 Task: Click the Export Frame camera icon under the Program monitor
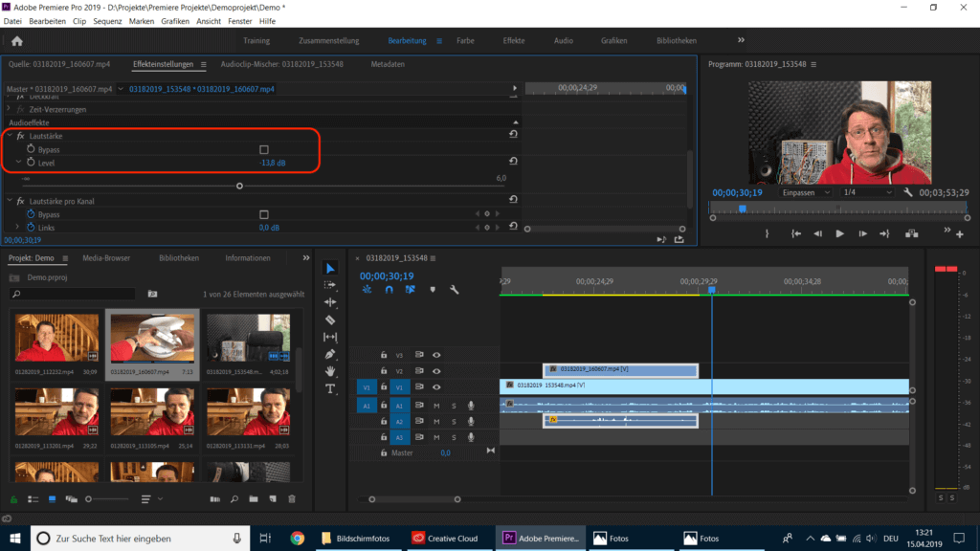912,233
